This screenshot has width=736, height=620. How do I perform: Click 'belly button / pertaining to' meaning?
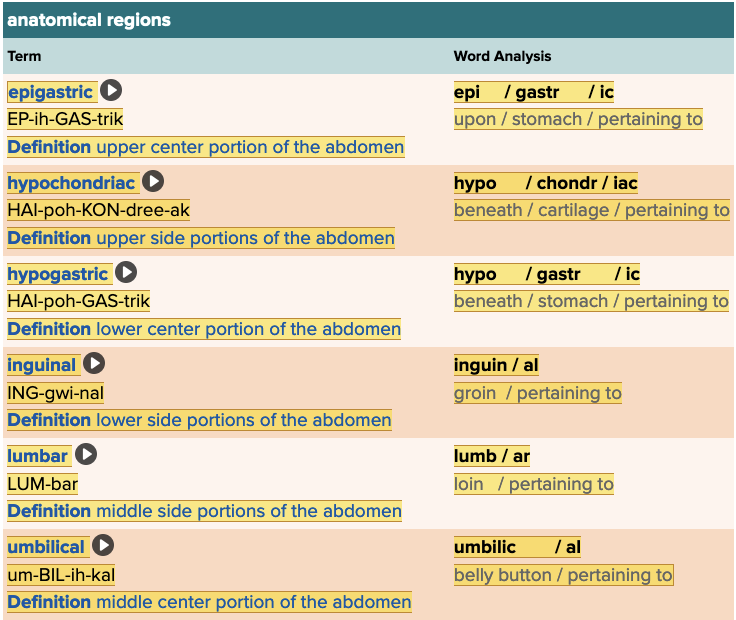click(x=563, y=575)
